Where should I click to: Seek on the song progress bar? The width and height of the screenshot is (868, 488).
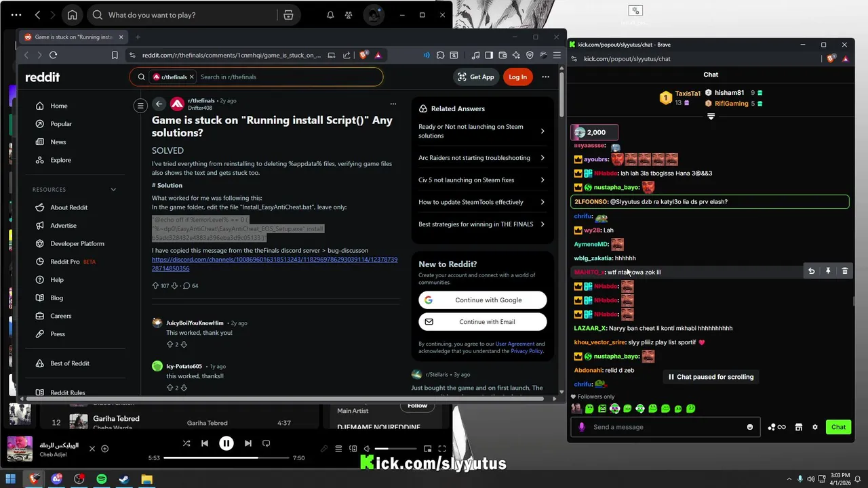tap(226, 458)
